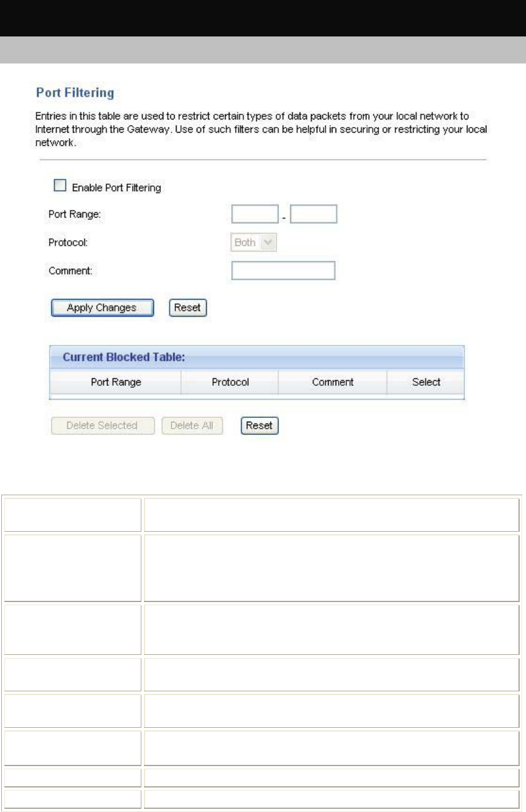This screenshot has height=812, width=526.
Task: Click Reset beside Apply Changes
Action: click(188, 308)
